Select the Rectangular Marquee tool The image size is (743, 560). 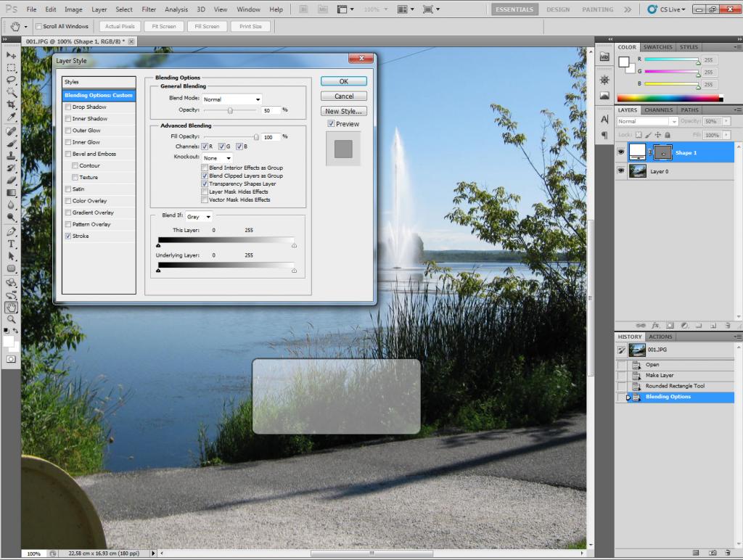click(x=11, y=67)
